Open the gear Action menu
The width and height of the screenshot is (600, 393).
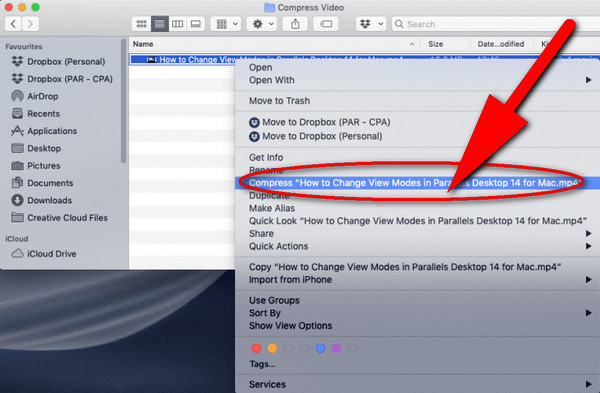coord(262,24)
